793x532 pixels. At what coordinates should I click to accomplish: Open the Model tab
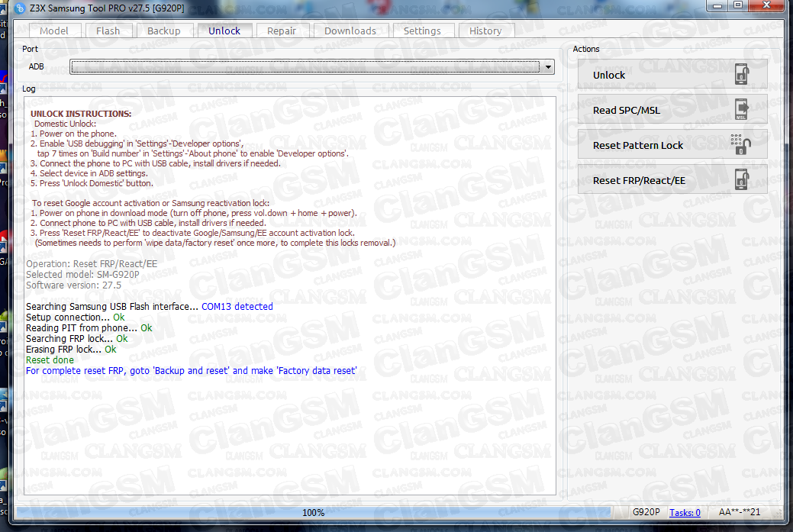coord(53,31)
